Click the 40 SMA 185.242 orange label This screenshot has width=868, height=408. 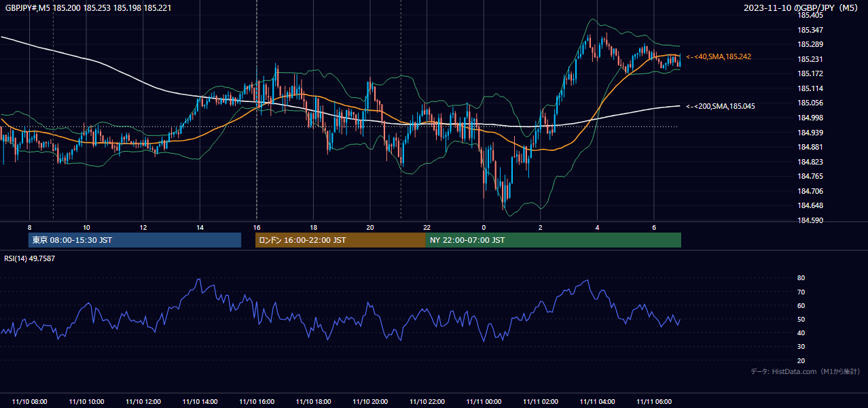click(719, 56)
